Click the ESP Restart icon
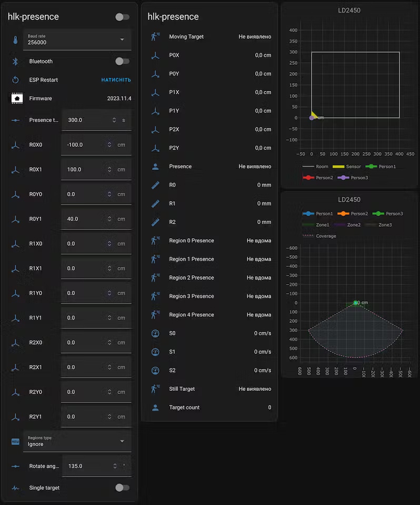This screenshot has width=420, height=505. (x=16, y=80)
